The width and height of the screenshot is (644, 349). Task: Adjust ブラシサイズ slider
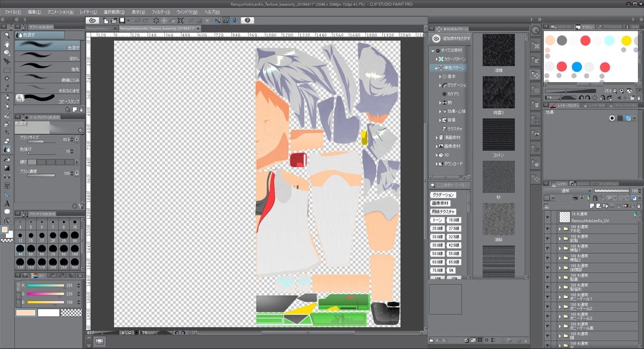[41, 142]
